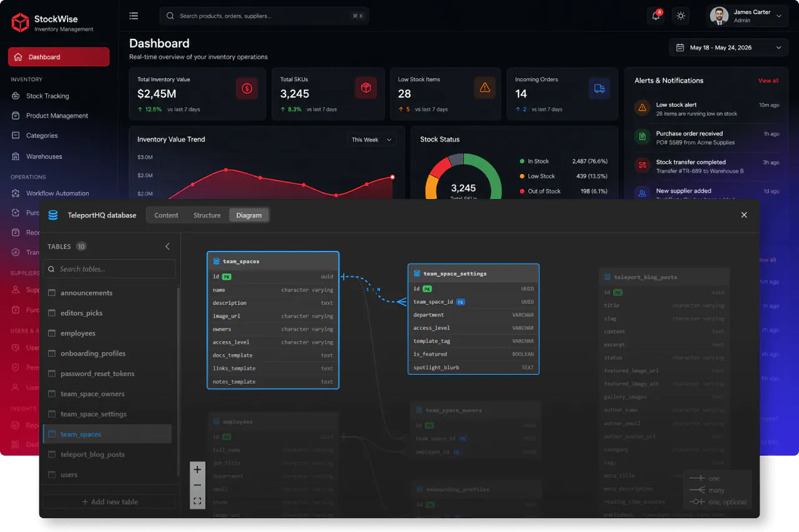Click the search products, orders, suppliers field
799x532 pixels.
click(x=264, y=16)
